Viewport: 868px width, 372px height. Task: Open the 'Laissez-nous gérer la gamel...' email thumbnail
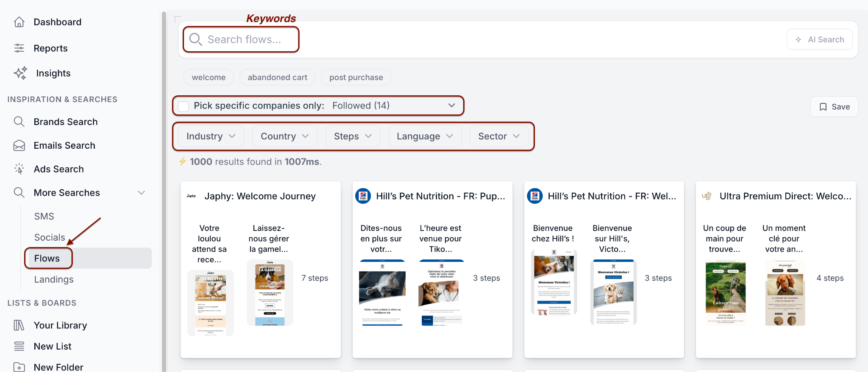coord(270,293)
